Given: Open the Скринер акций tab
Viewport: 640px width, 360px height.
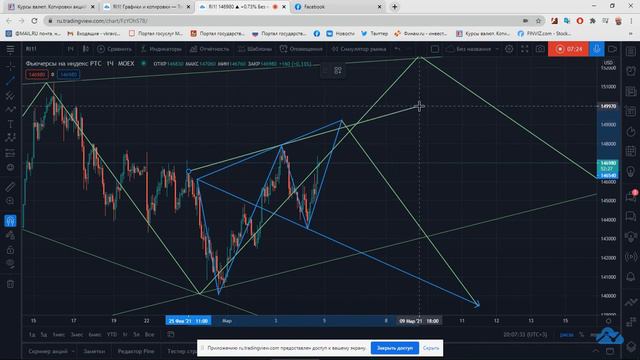Looking at the screenshot, I should (x=48, y=351).
